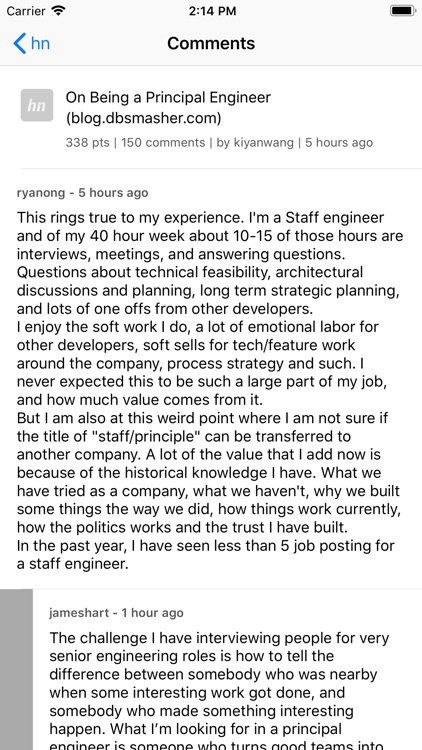Tap the 5 hours ago story timestamp

point(339,143)
